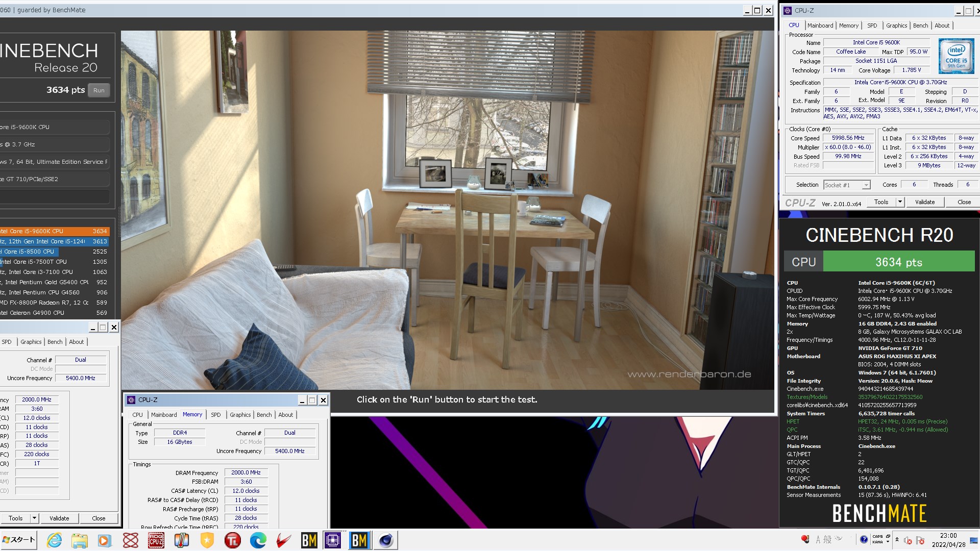The image size is (980, 551).
Task: Click the Start button in the taskbar
Action: 19,540
